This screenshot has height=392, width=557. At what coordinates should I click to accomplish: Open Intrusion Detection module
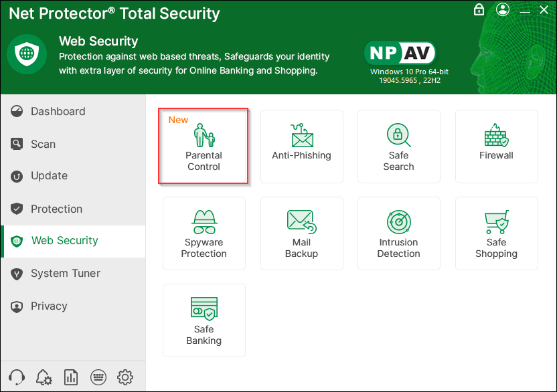398,233
